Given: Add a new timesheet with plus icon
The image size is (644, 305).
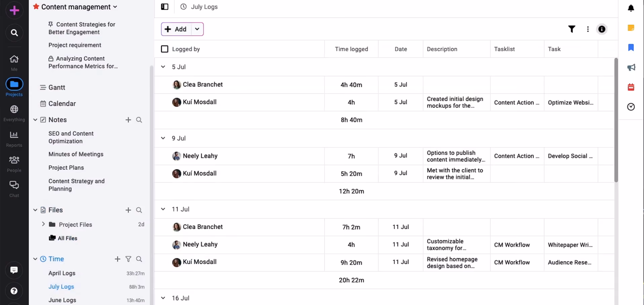Looking at the screenshot, I should [x=117, y=259].
